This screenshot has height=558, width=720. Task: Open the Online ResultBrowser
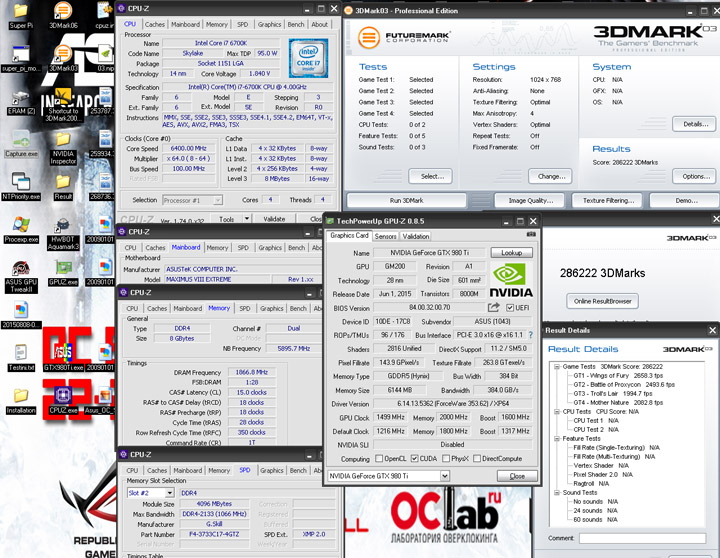602,301
